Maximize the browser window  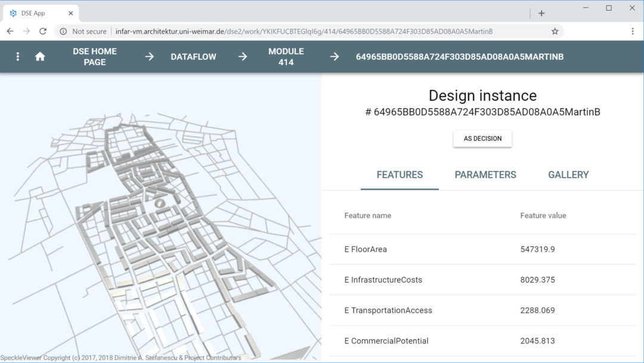point(609,8)
